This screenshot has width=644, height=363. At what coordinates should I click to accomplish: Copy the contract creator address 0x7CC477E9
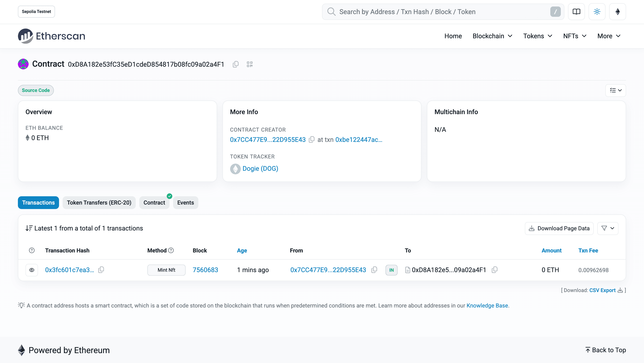311,140
